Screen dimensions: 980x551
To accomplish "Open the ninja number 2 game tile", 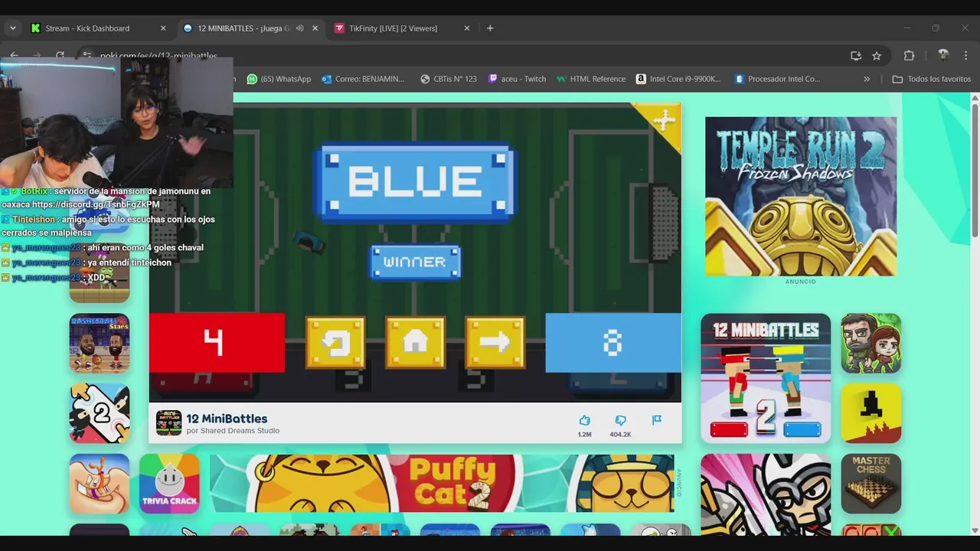I will point(100,413).
